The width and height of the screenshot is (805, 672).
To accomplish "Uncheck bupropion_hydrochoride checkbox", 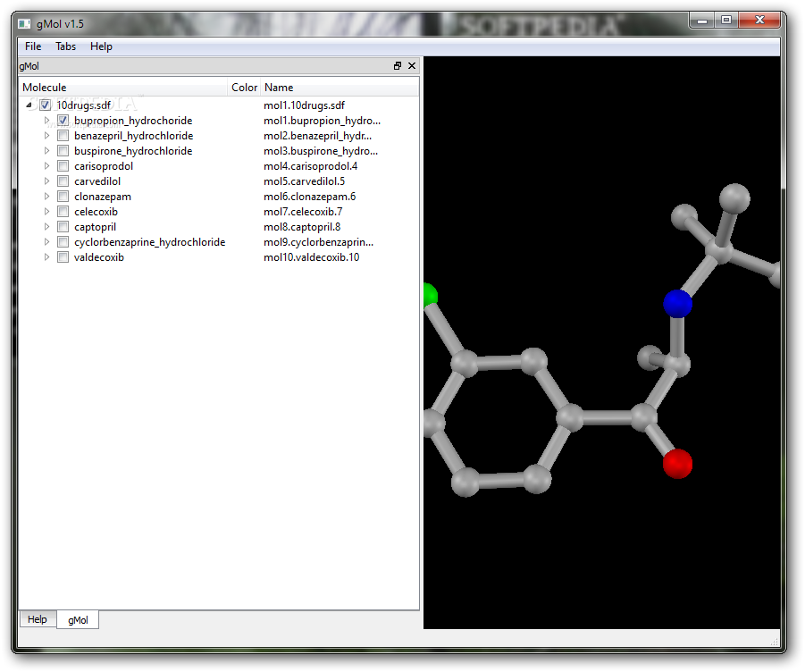I will coord(63,120).
